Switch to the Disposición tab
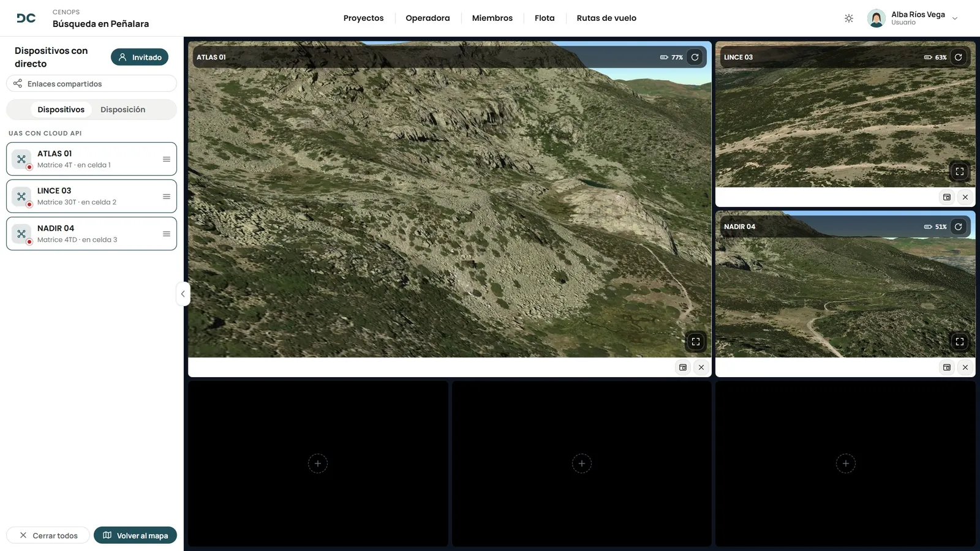Screen dimensions: 980x551 pyautogui.click(x=123, y=110)
